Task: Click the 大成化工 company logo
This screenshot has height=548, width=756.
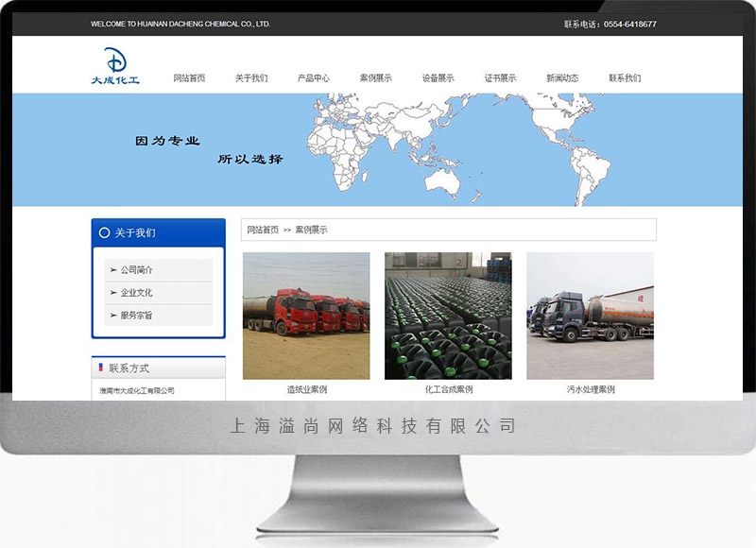Action: coord(114,66)
